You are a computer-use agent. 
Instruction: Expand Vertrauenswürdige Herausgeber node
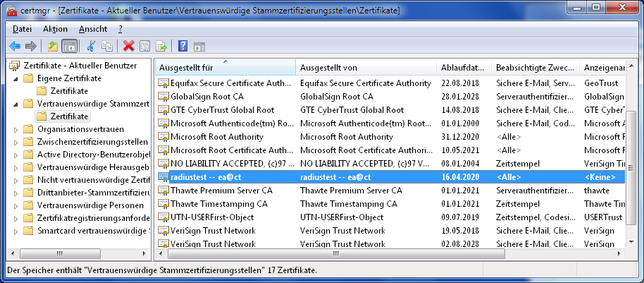16,168
